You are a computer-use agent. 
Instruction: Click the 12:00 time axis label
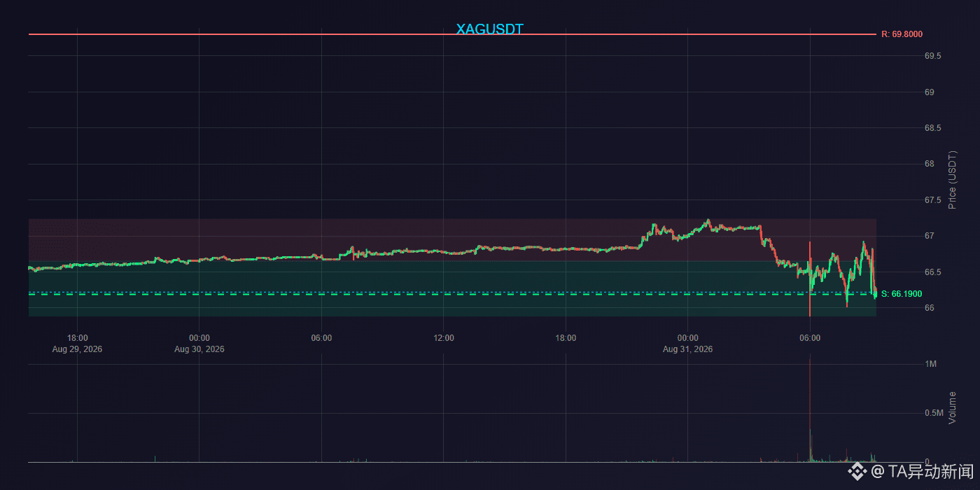[x=444, y=338]
